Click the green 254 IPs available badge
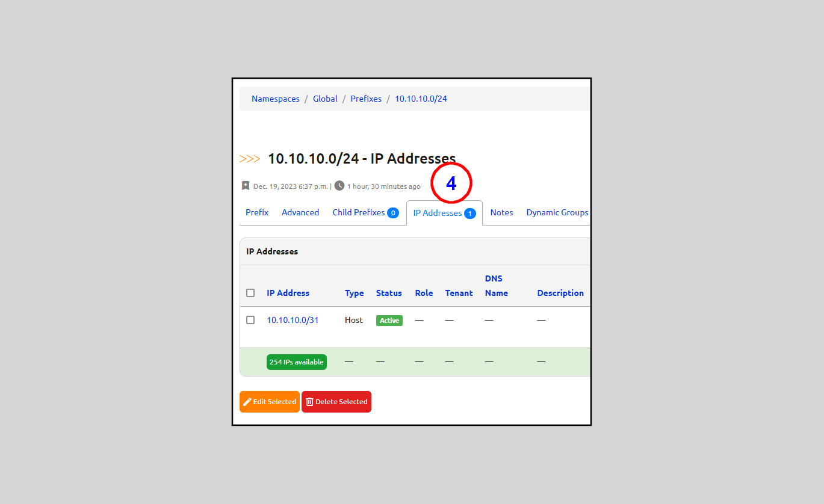824x504 pixels. pos(297,362)
